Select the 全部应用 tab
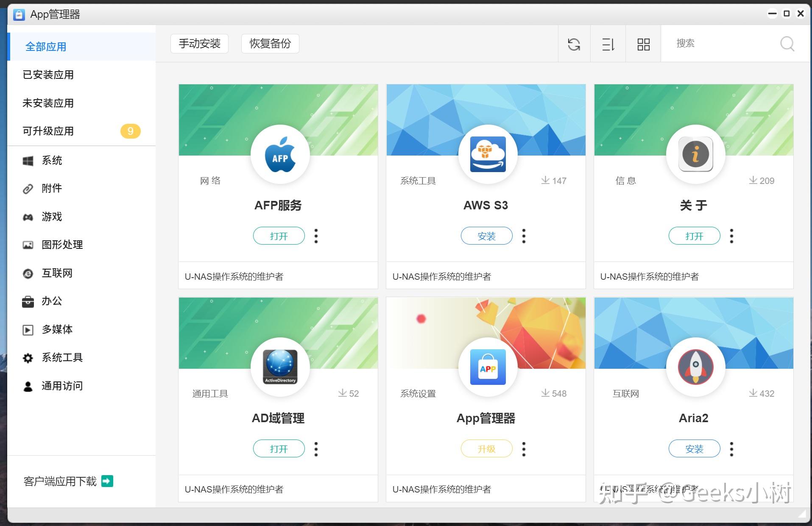 [81, 47]
